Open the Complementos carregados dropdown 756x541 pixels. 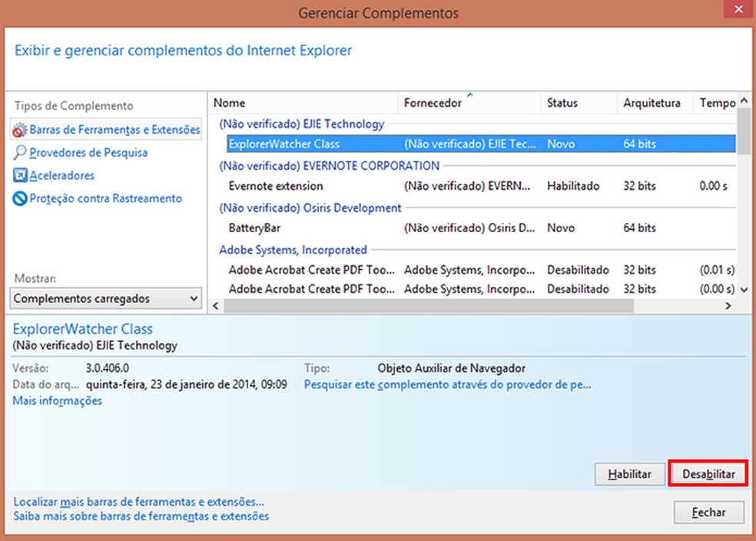pyautogui.click(x=106, y=298)
